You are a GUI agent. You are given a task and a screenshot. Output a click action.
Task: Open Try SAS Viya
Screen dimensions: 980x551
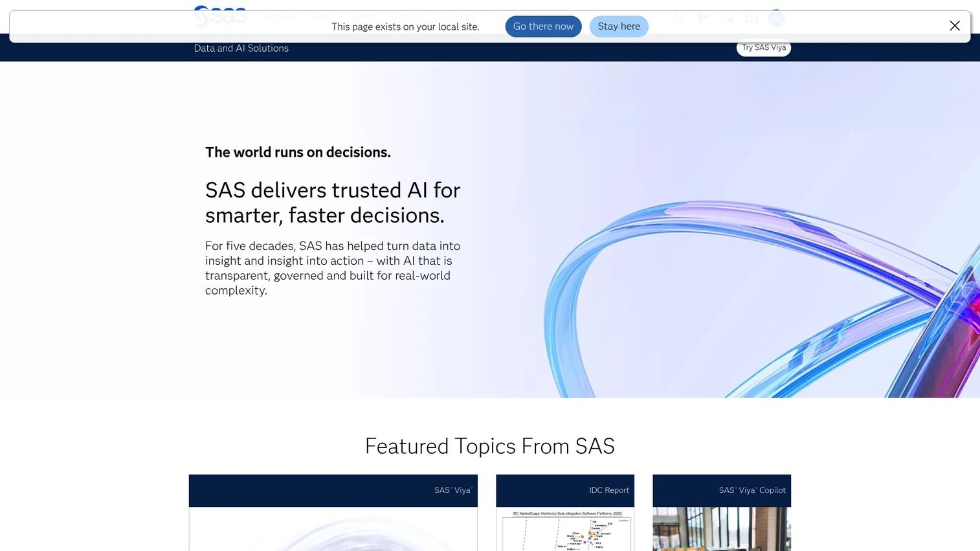(x=764, y=48)
